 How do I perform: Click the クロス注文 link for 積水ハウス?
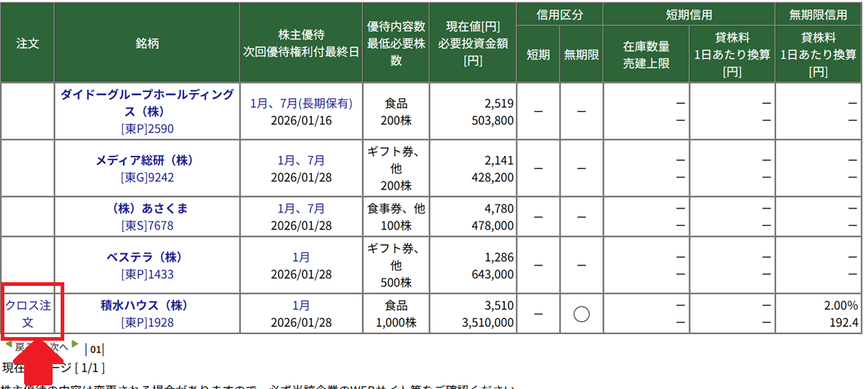point(28,314)
